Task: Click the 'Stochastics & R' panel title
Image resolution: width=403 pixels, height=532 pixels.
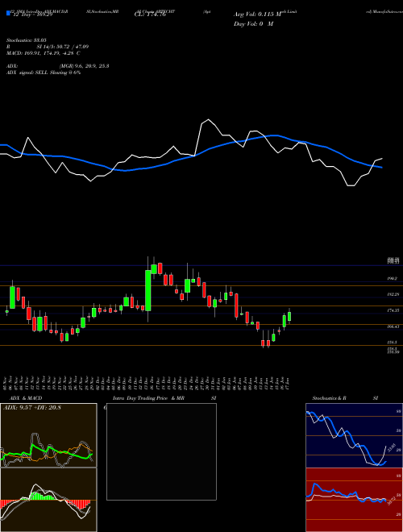Action: 329,398
